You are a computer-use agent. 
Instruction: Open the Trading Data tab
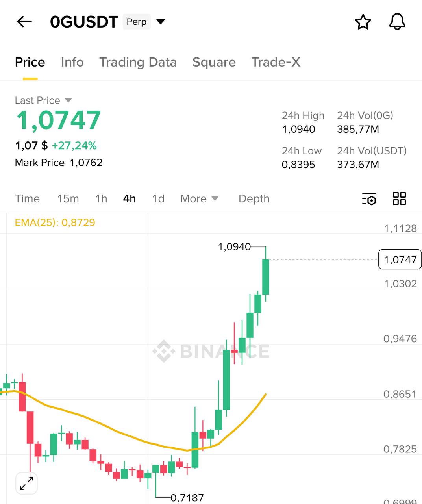pos(138,62)
